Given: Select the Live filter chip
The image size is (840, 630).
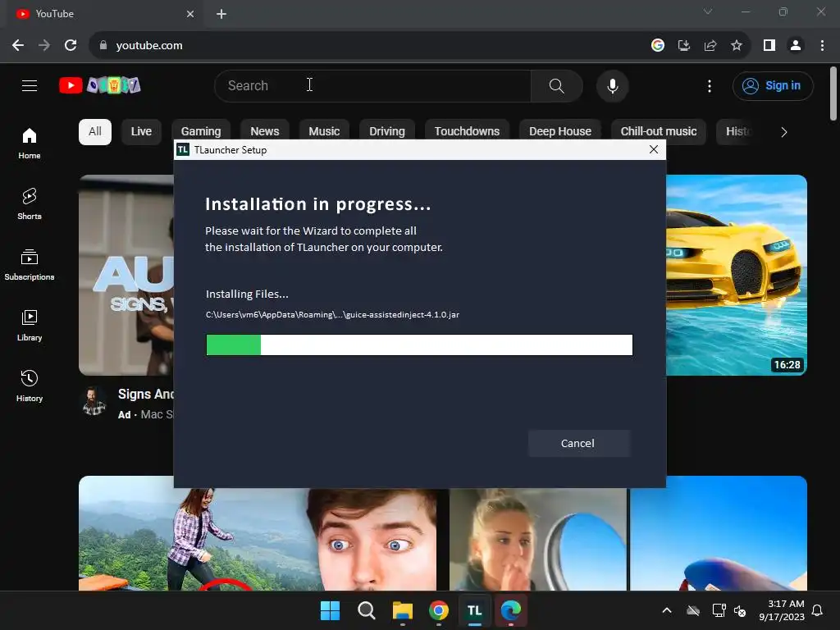Looking at the screenshot, I should coord(141,132).
